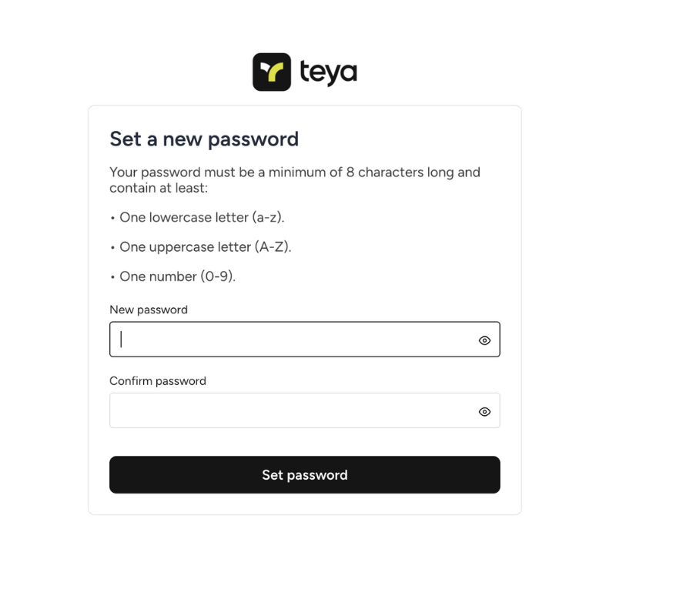
Task: Click the 'Confirm password' field label
Action: pos(158,381)
